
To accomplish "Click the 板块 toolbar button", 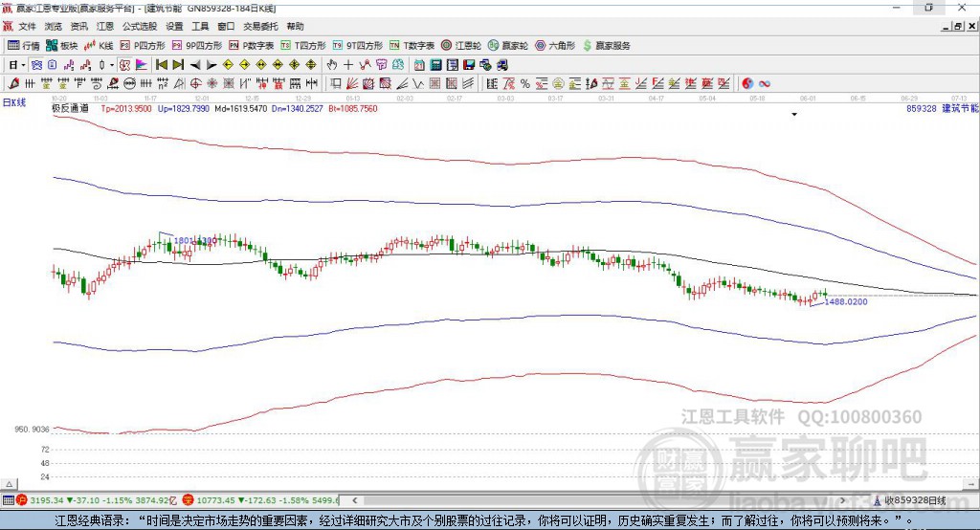I will click(62, 46).
